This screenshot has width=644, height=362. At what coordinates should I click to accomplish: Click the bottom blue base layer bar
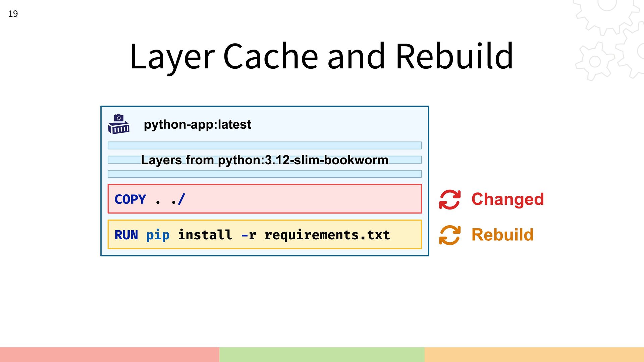pos(265,174)
